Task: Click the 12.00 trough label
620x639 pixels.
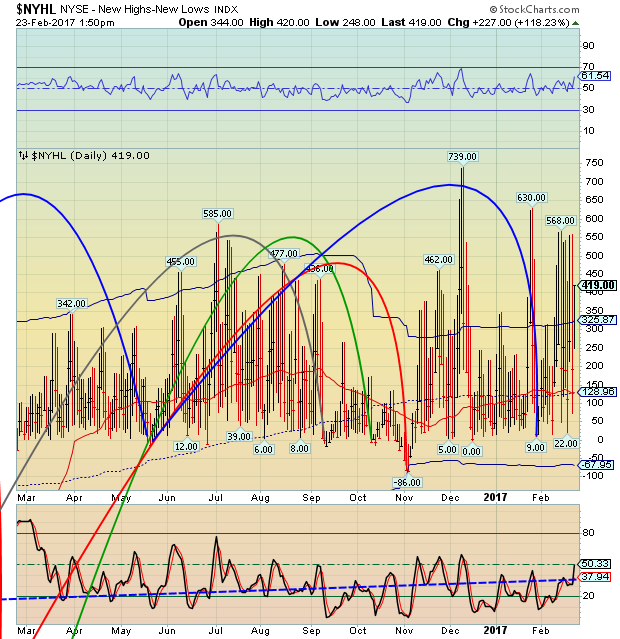Action: click(x=186, y=446)
